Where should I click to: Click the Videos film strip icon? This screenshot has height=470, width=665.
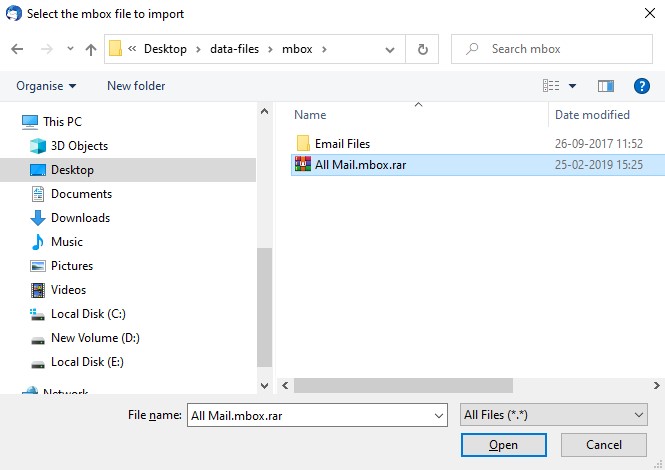tap(38, 290)
